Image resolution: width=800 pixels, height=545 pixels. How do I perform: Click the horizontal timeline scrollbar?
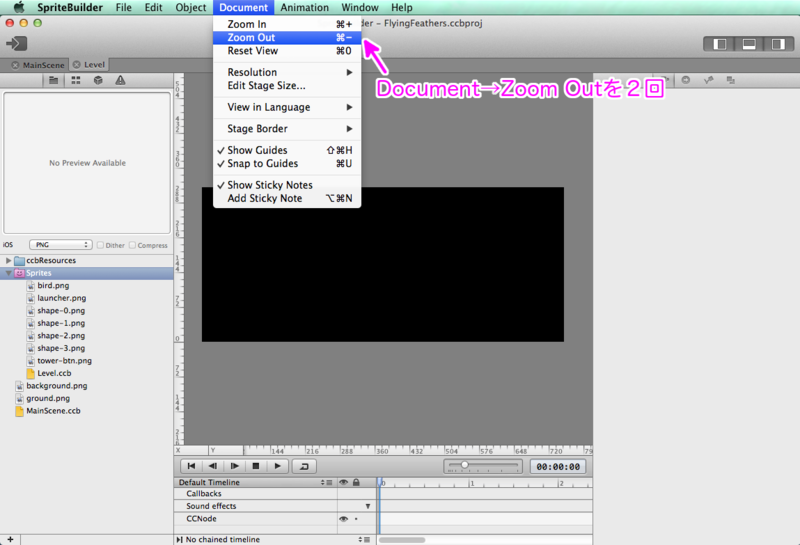tap(402, 540)
